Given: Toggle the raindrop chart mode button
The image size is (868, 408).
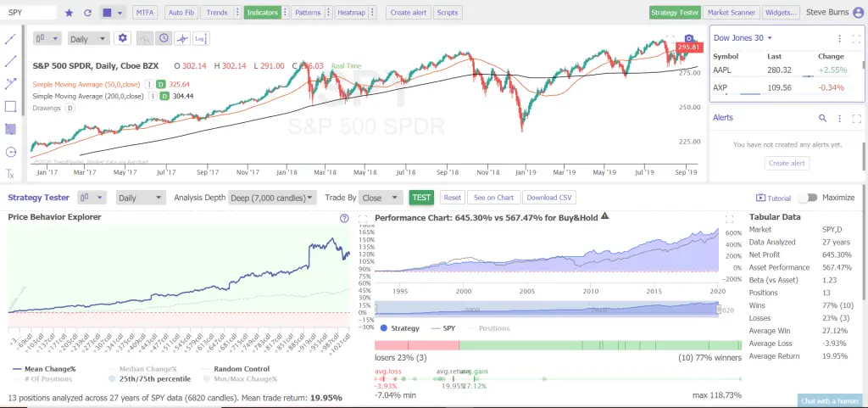Looking at the screenshot, I should tap(144, 38).
